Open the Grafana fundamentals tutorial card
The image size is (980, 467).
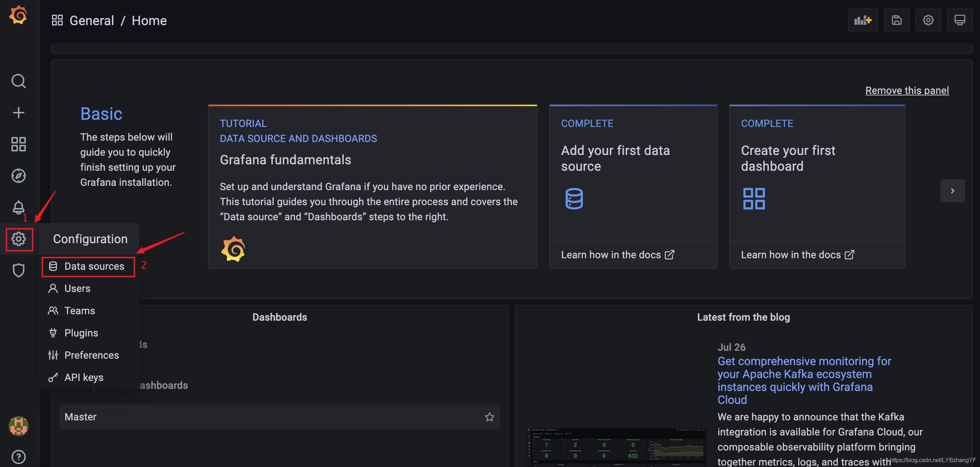click(372, 187)
